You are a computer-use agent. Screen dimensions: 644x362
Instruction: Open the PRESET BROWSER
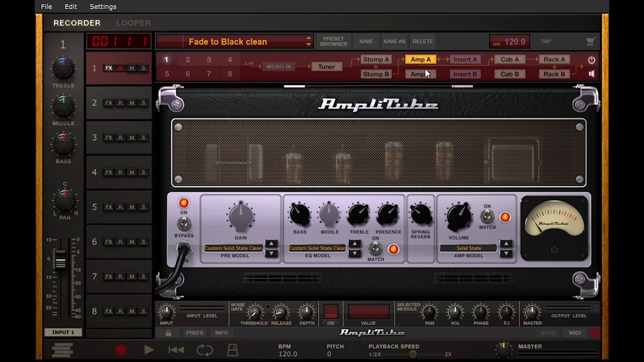tap(334, 41)
